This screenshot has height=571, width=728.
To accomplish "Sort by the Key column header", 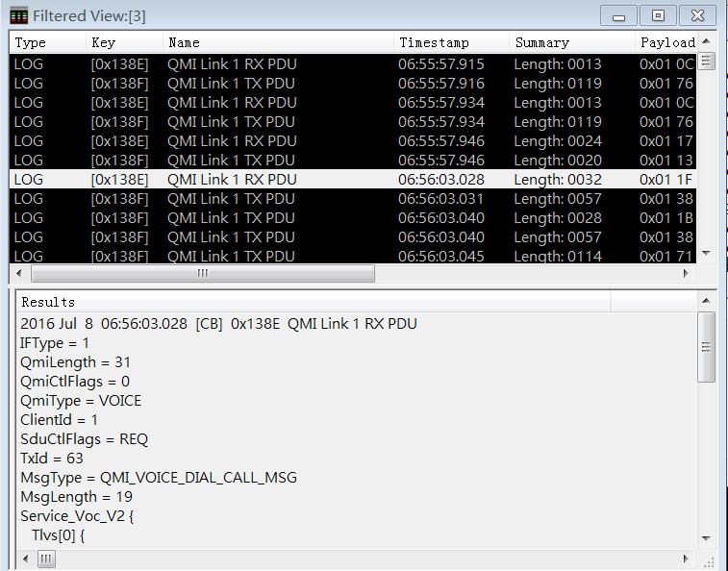I will coord(124,42).
